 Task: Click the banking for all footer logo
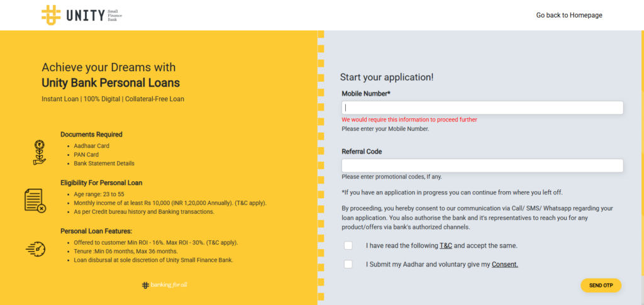tap(165, 285)
